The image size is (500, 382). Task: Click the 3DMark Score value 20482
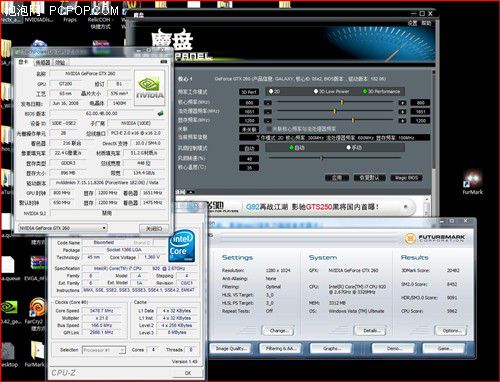click(453, 270)
